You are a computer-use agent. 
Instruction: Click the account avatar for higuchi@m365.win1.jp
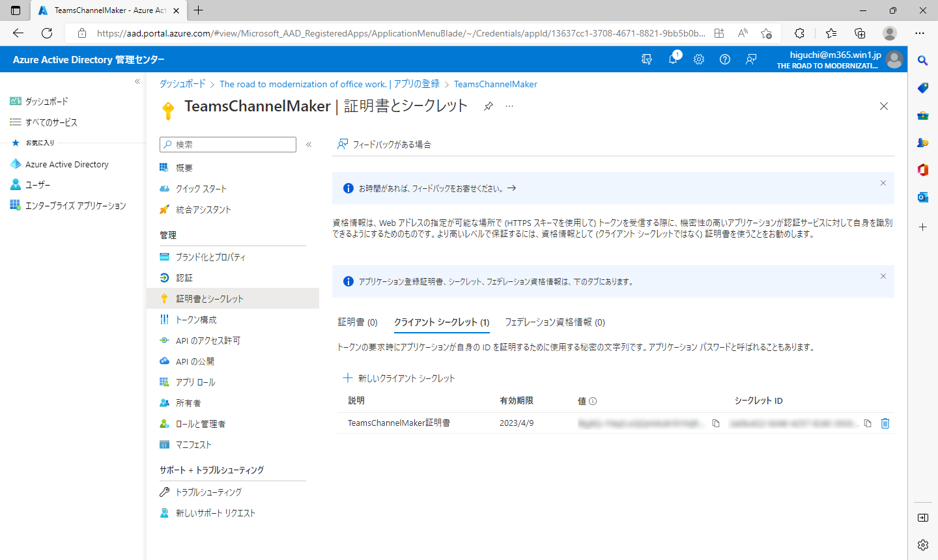[x=894, y=59]
